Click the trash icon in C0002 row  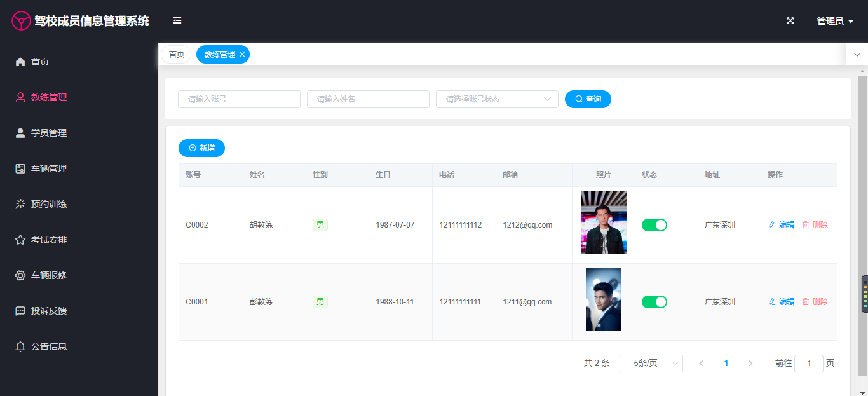[806, 225]
